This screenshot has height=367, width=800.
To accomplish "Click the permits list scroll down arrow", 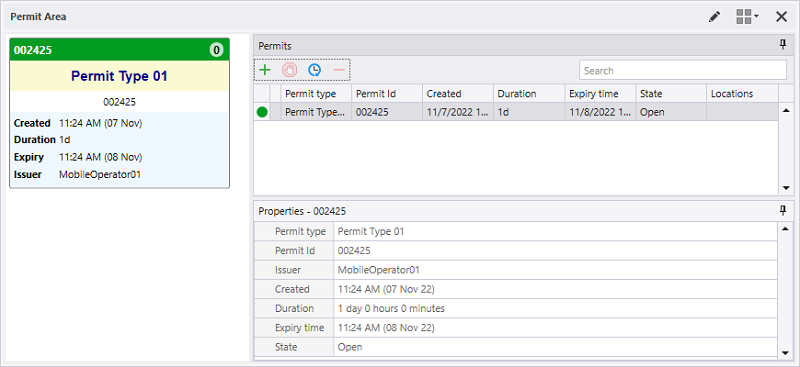I will click(x=786, y=188).
